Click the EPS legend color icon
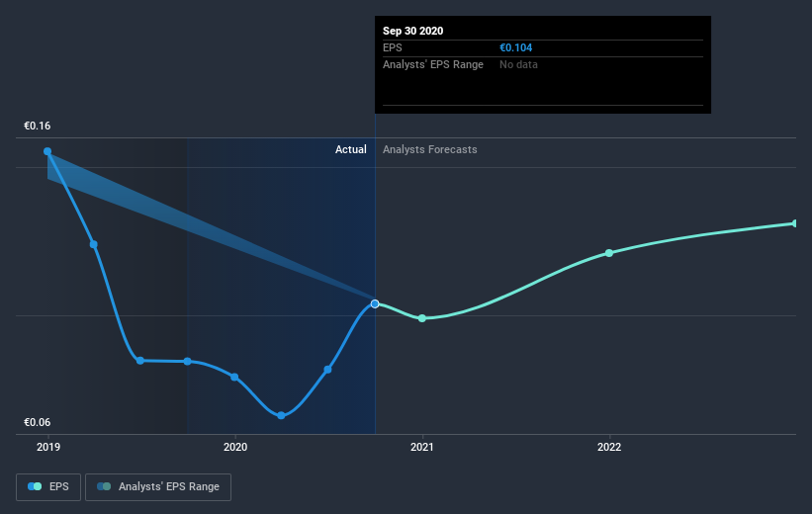Viewport: 812px width, 514px height. pos(35,486)
